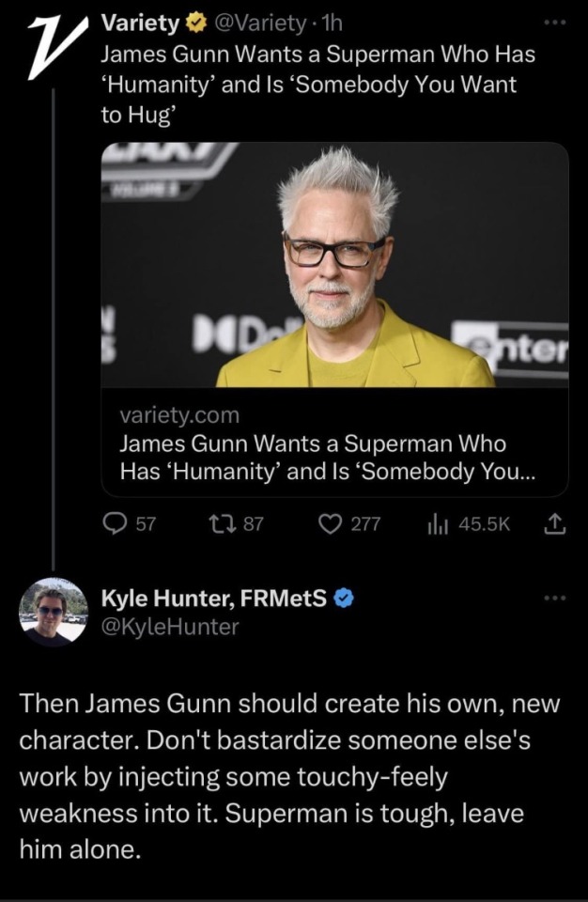This screenshot has width=588, height=902.
Task: Visit the variety.com link domain
Action: pyautogui.click(x=179, y=414)
